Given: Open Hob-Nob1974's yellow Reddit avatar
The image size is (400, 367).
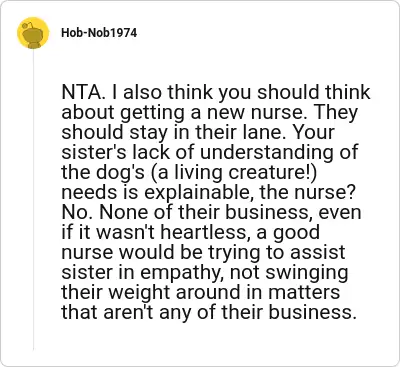Looking at the screenshot, I should coord(33,33).
